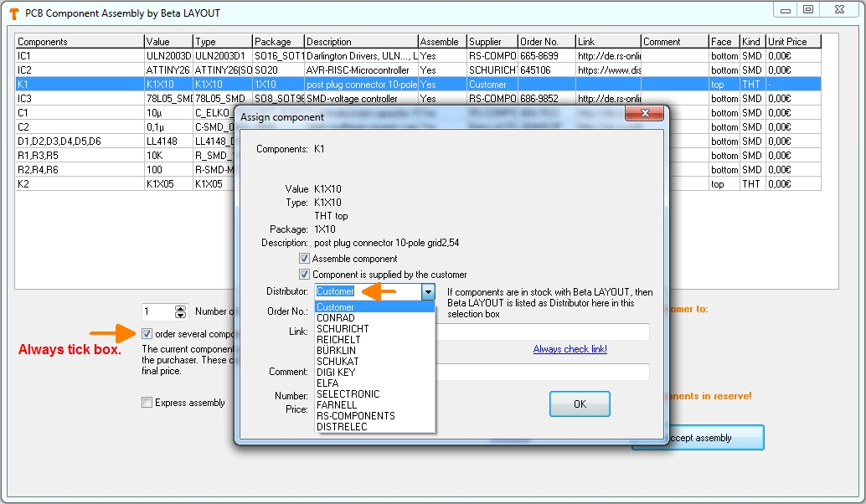Viewport: 866px width, 504px height.
Task: Select the K2 row in the component table
Action: [80, 184]
